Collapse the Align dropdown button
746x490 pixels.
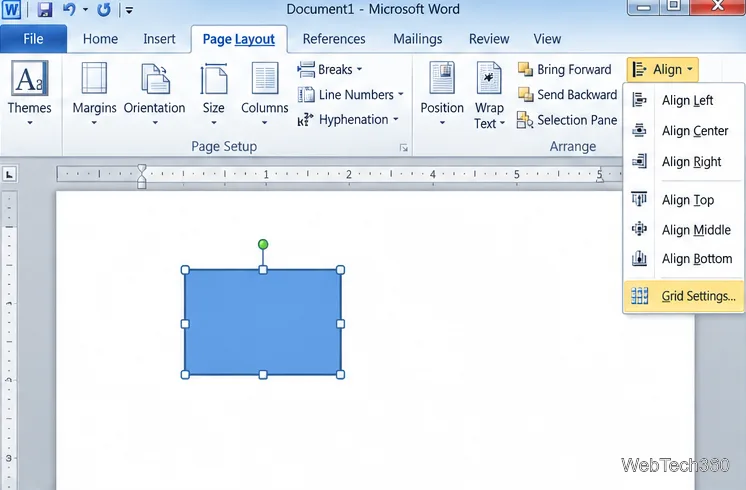click(x=662, y=69)
